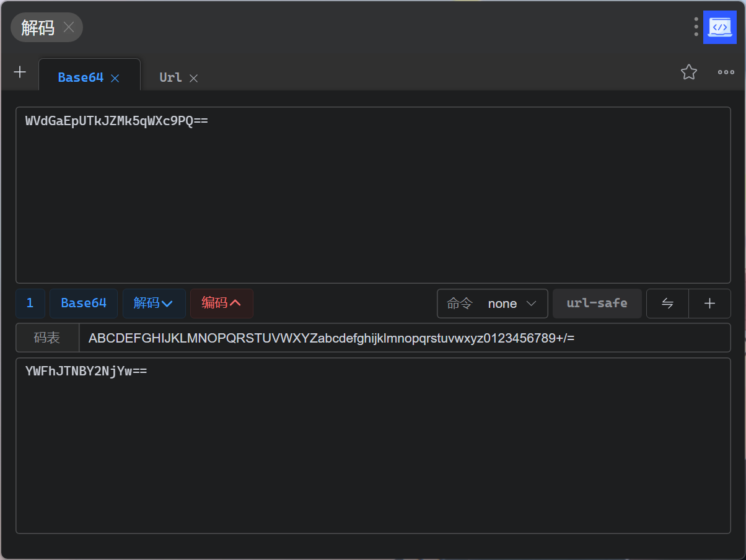
Task: Close the Url tab
Action: coord(193,78)
